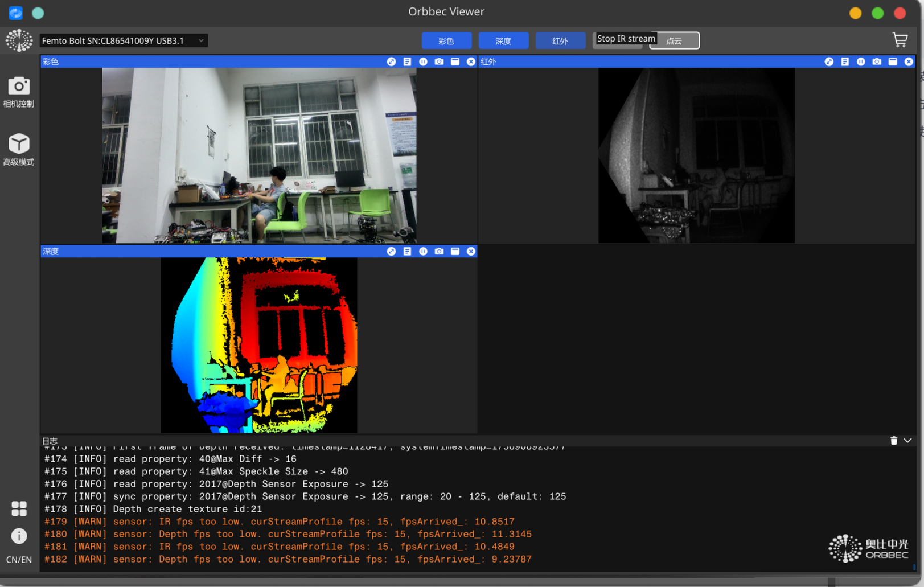Pause the 彩色 color stream

pyautogui.click(x=423, y=61)
